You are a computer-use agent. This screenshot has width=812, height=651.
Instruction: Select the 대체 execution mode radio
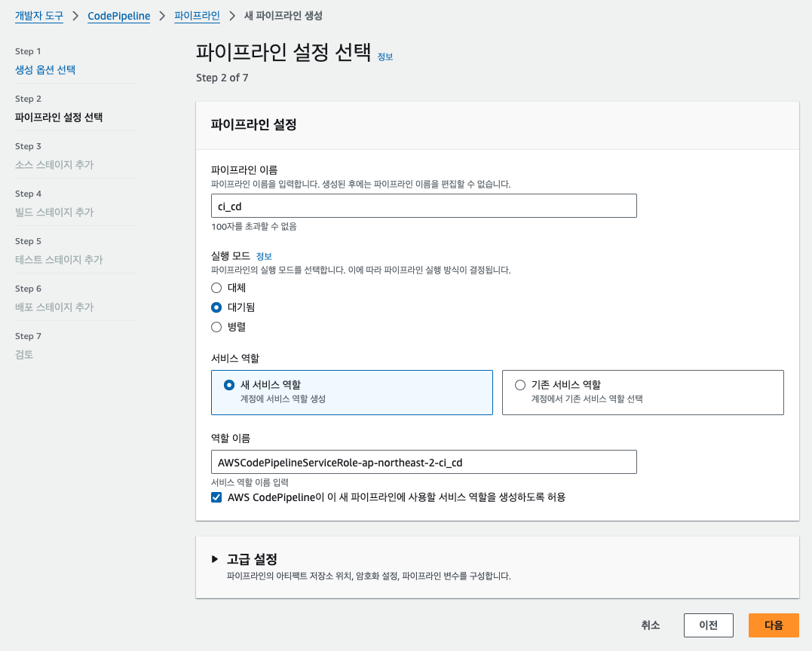pyautogui.click(x=216, y=288)
